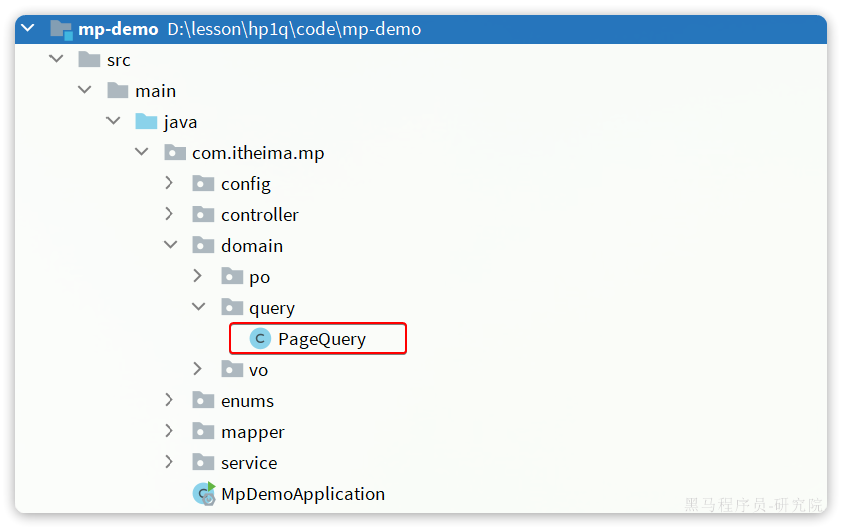The image size is (842, 530).
Task: Click the enums package folder icon
Action: 204,401
